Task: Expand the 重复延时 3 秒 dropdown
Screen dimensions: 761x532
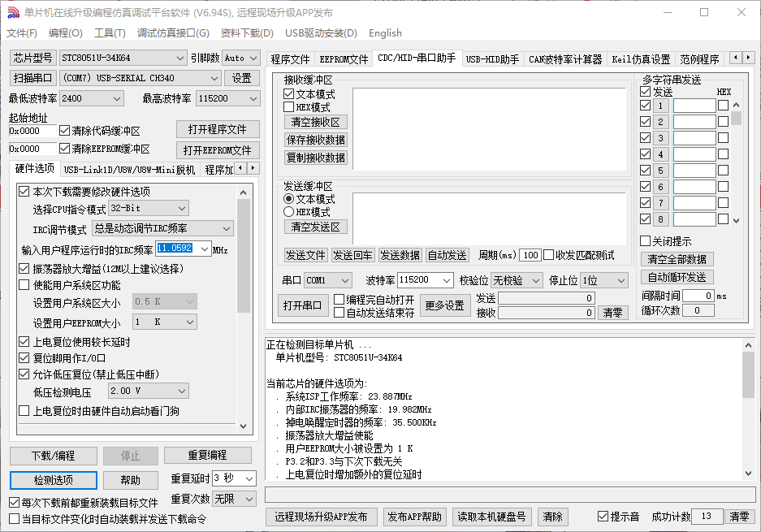Action: [249, 478]
